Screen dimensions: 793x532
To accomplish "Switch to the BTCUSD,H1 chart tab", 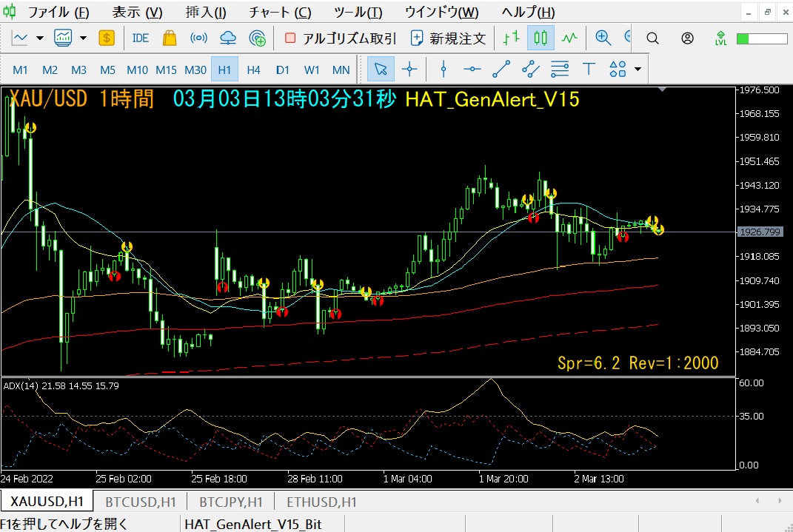I will 140,502.
